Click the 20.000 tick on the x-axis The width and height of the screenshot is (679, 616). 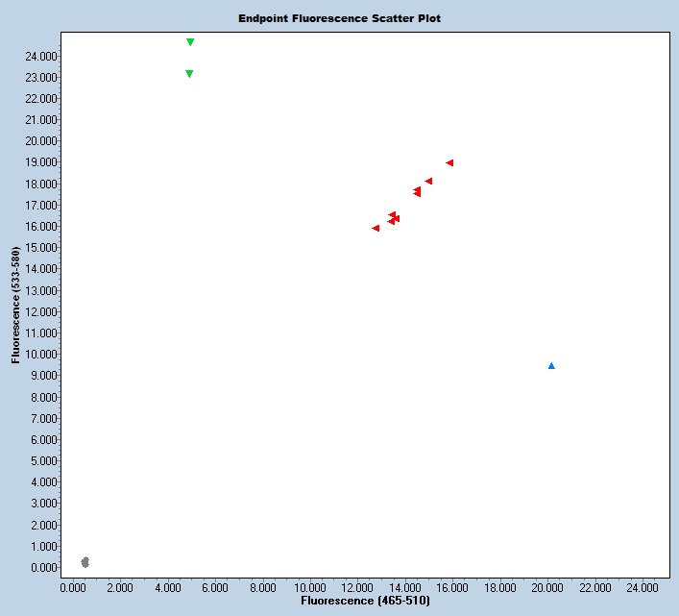[x=546, y=587]
